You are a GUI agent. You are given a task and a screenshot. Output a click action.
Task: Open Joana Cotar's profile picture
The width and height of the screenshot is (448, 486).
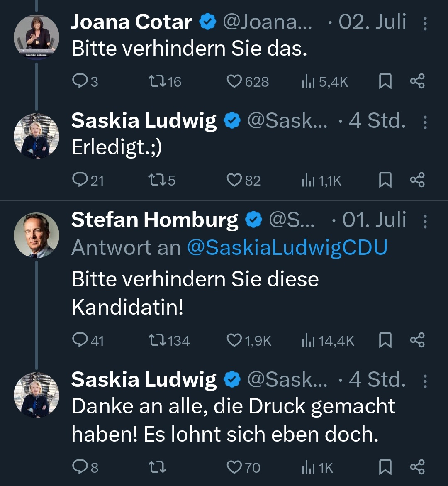37,37
